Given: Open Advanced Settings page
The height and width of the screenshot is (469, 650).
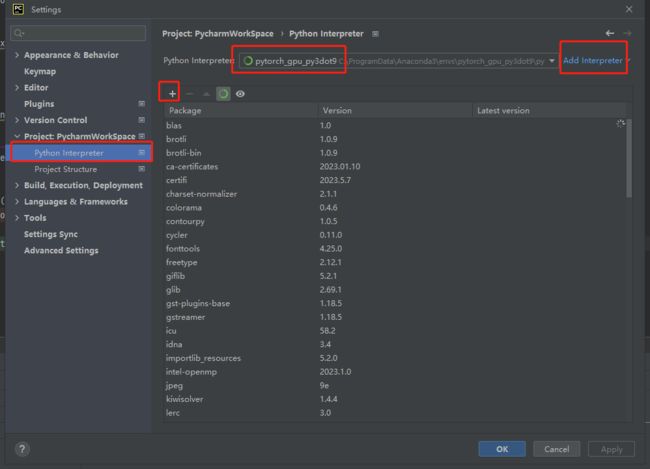Looking at the screenshot, I should click(x=61, y=250).
